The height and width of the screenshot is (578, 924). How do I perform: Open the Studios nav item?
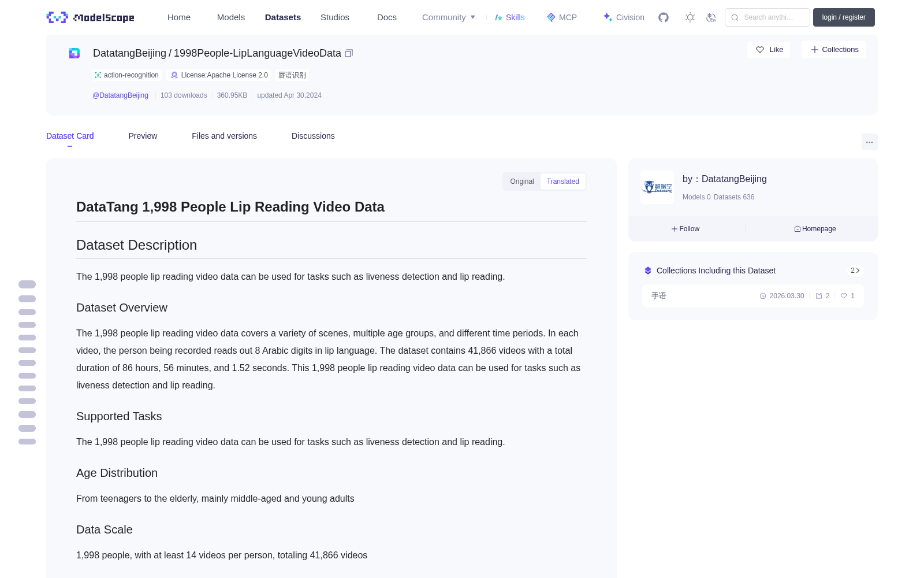[335, 17]
